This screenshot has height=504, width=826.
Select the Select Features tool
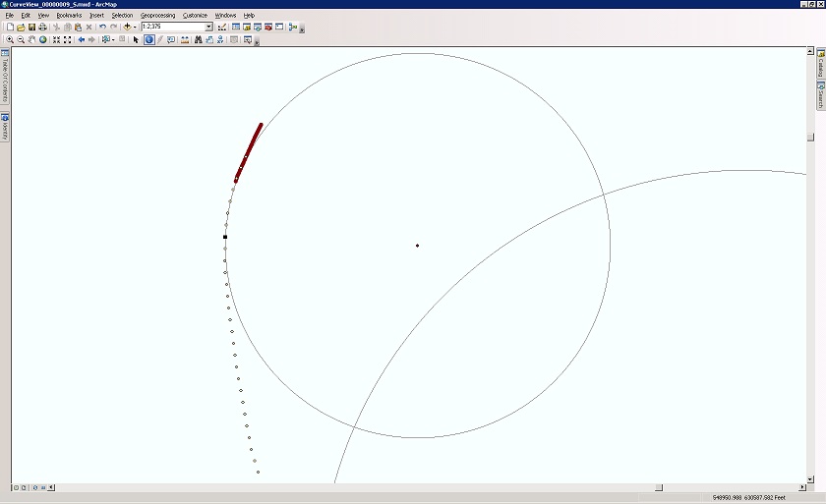pyautogui.click(x=105, y=39)
